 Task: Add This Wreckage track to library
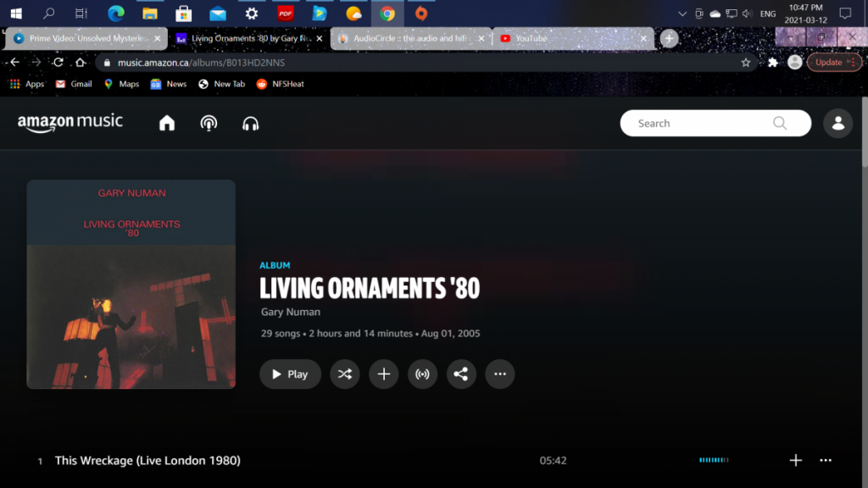[795, 460]
